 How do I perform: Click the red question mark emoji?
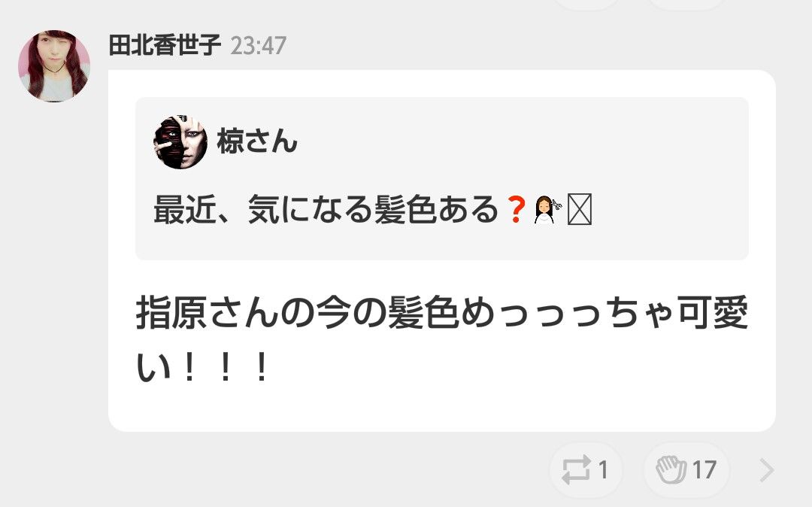coord(517,209)
